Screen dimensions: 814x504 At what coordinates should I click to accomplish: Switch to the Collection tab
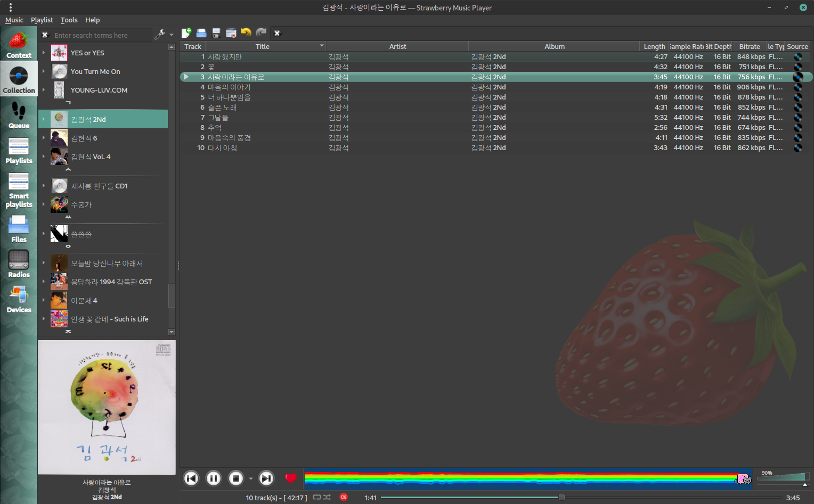(x=19, y=79)
